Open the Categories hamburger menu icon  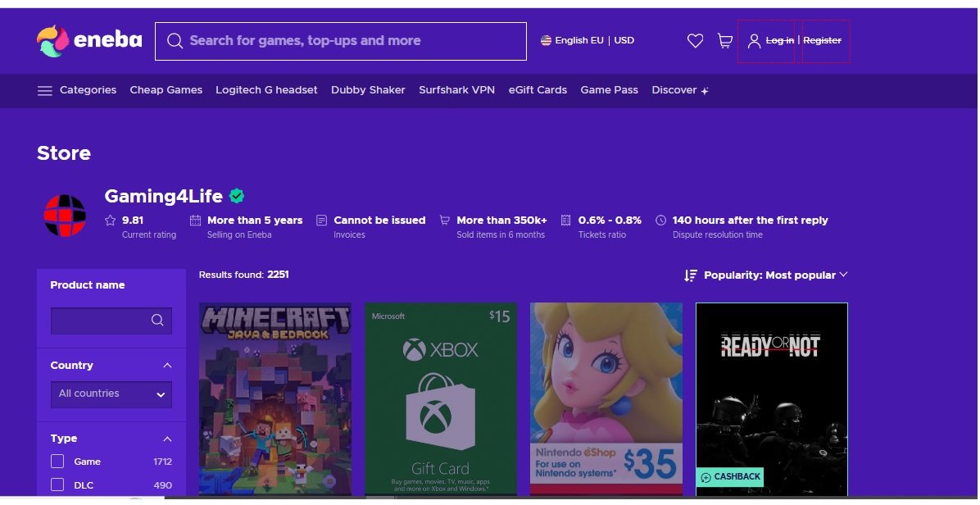click(x=44, y=91)
